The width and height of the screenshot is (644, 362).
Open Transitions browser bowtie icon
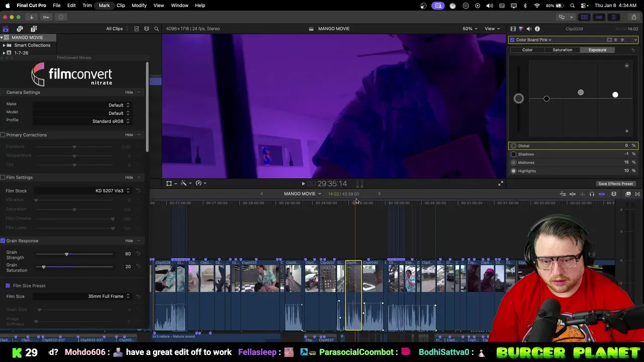637,194
